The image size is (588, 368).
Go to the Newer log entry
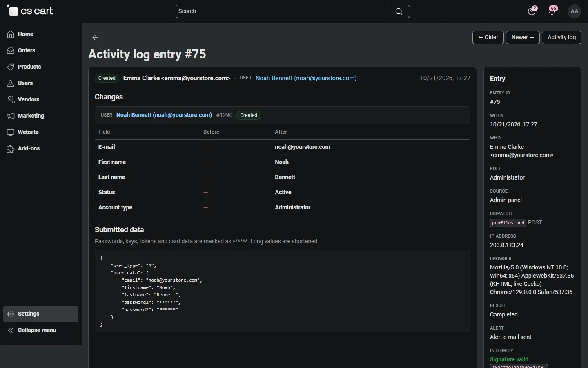523,38
